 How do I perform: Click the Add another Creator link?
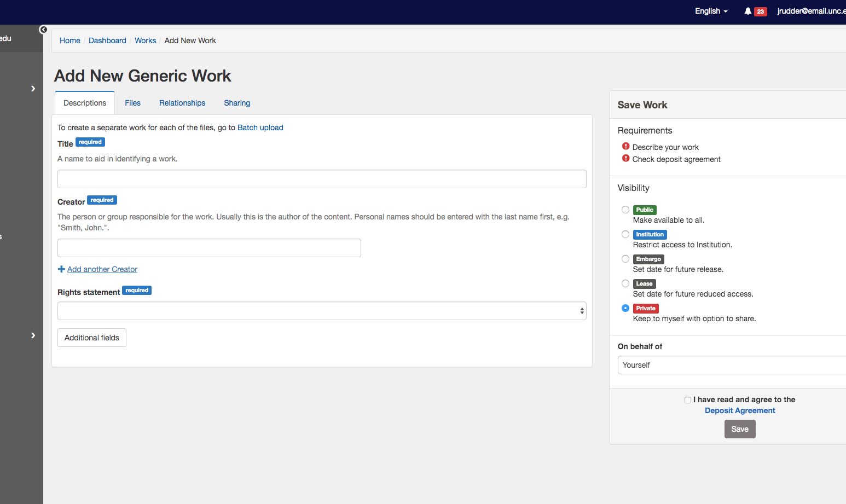coord(102,269)
